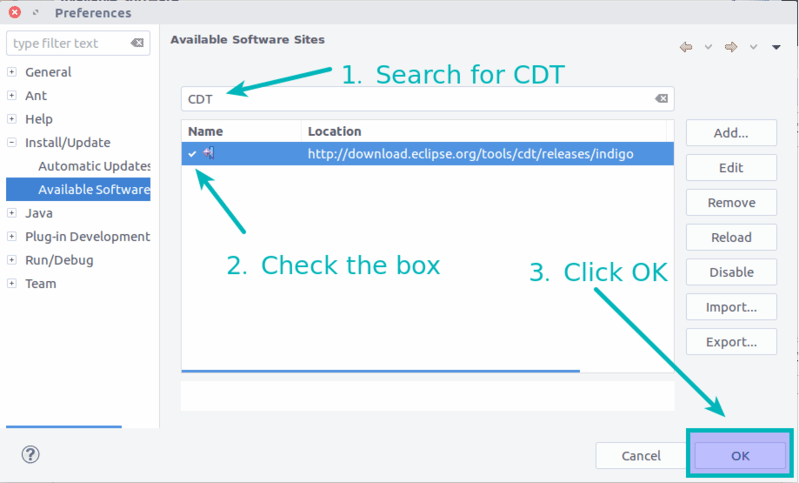799x483 pixels.
Task: Open the help question mark icon
Action: pyautogui.click(x=30, y=455)
